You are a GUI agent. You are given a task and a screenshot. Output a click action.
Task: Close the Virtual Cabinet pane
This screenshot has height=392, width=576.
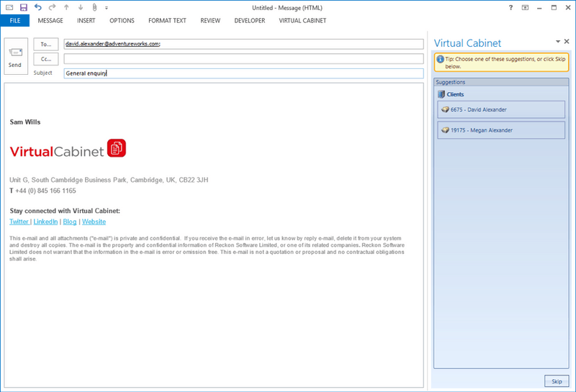[x=567, y=42]
